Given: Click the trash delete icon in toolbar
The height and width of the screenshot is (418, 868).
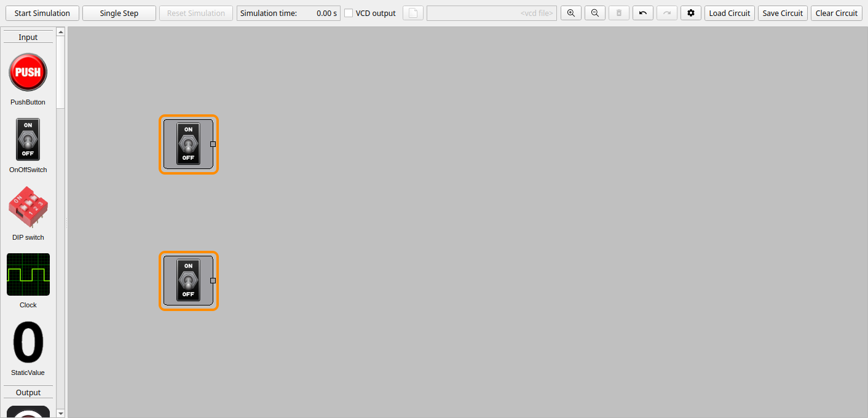Looking at the screenshot, I should click(x=619, y=13).
